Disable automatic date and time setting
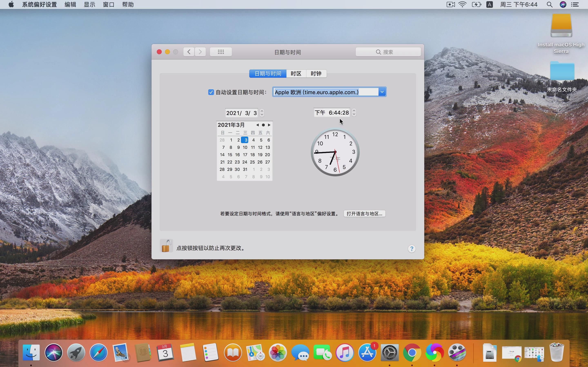This screenshot has height=367, width=588. 210,92
